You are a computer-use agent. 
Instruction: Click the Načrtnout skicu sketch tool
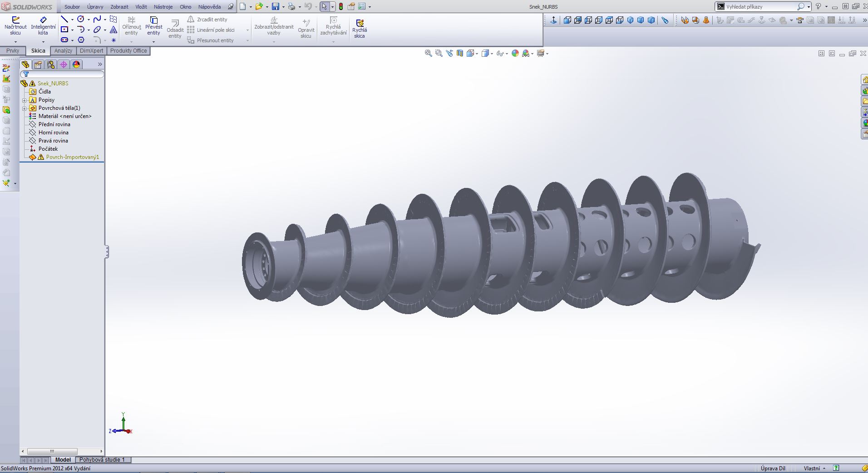coord(15,26)
